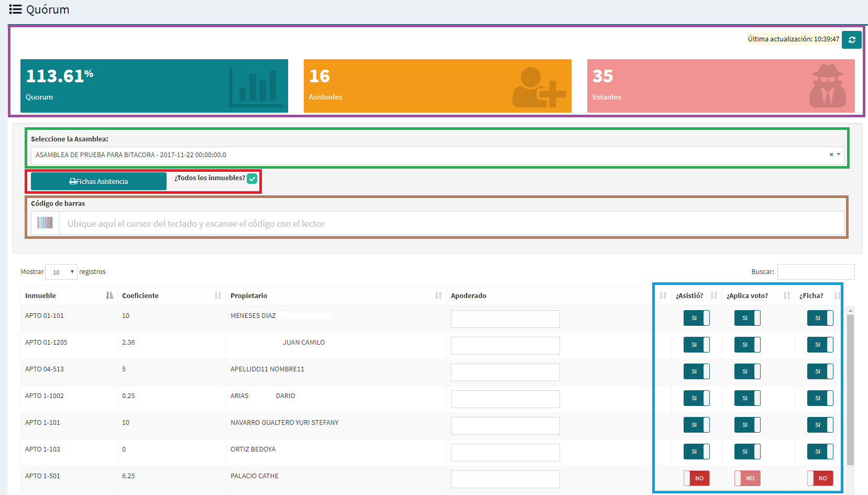Click Apoderado field for APTO 1-501

[505, 479]
